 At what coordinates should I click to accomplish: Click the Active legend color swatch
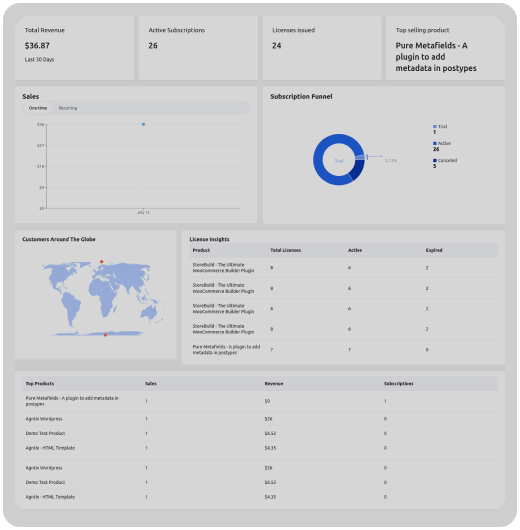coord(435,143)
